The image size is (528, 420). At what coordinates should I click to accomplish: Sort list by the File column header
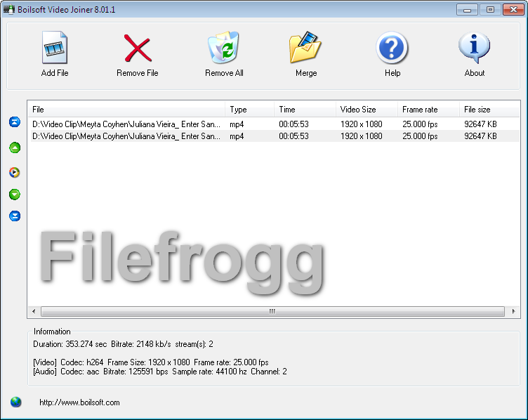click(x=126, y=110)
